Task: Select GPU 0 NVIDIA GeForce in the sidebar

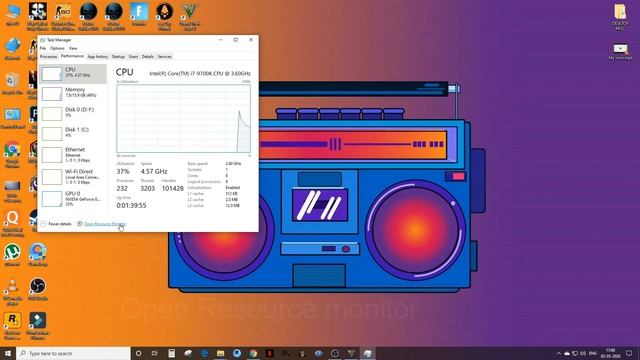Action: [x=73, y=199]
